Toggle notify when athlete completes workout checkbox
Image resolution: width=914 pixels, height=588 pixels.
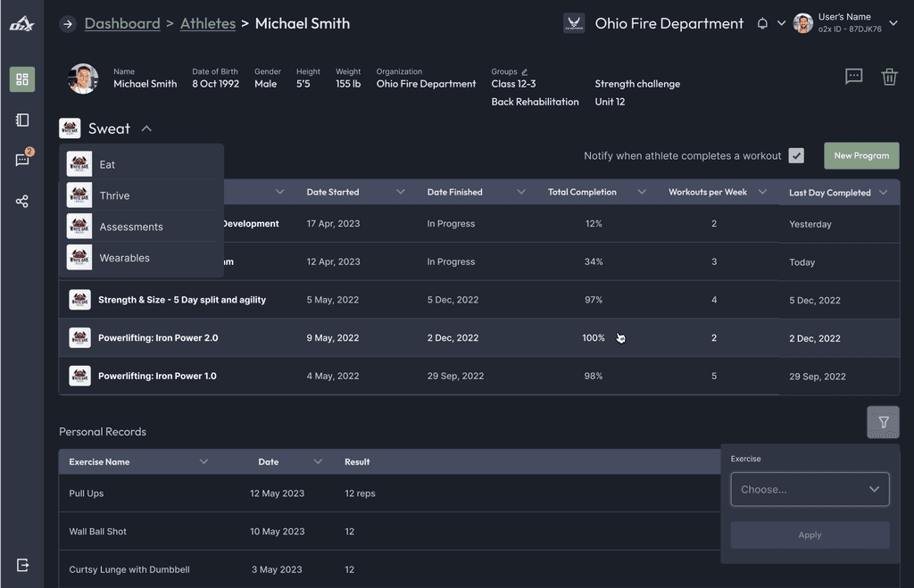pyautogui.click(x=796, y=155)
